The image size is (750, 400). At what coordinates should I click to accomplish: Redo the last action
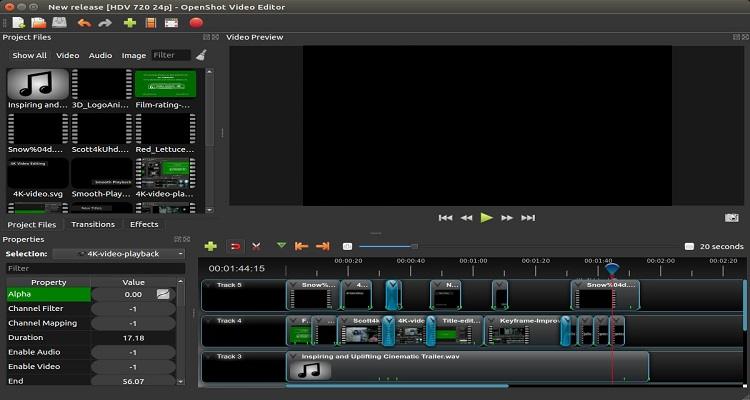(x=105, y=23)
